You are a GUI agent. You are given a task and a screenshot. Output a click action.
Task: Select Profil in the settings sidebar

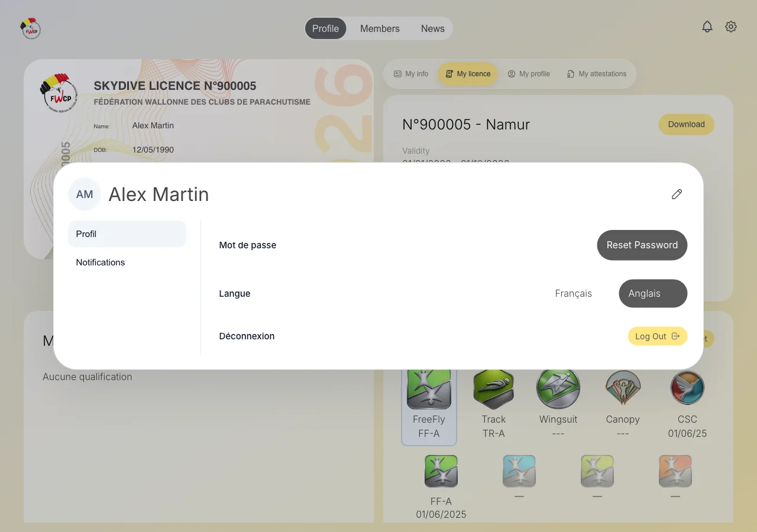tap(127, 234)
